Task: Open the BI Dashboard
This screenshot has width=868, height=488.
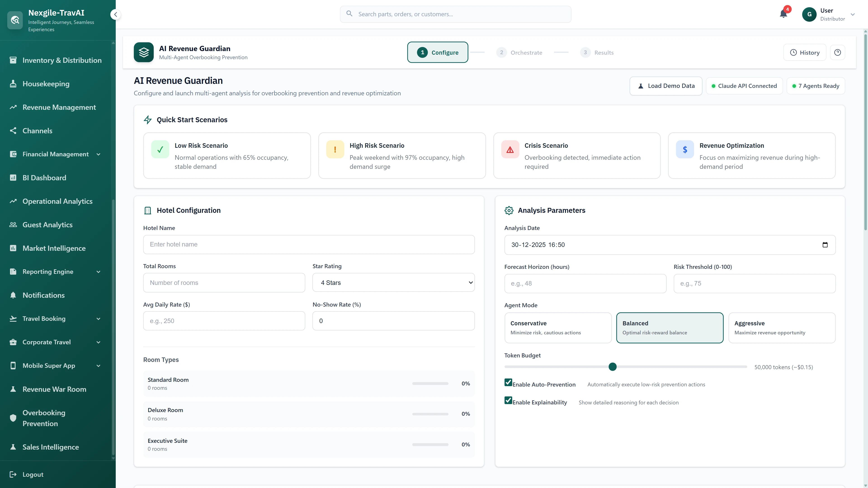Action: (44, 178)
